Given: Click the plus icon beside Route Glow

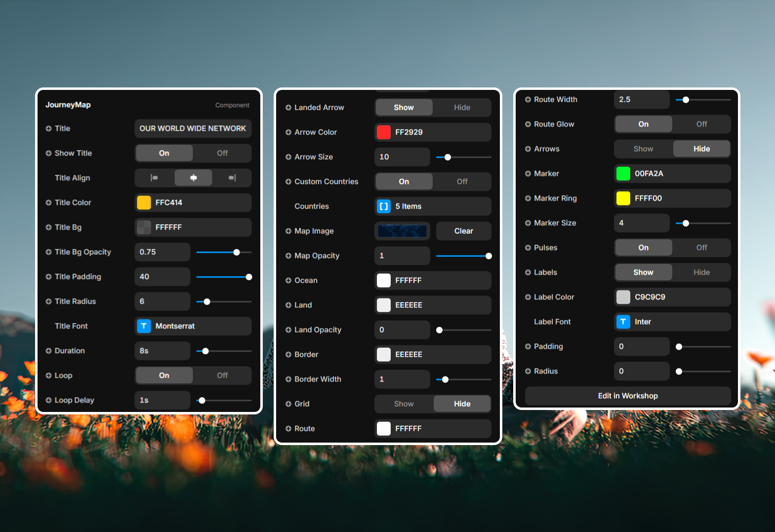Looking at the screenshot, I should pos(528,124).
